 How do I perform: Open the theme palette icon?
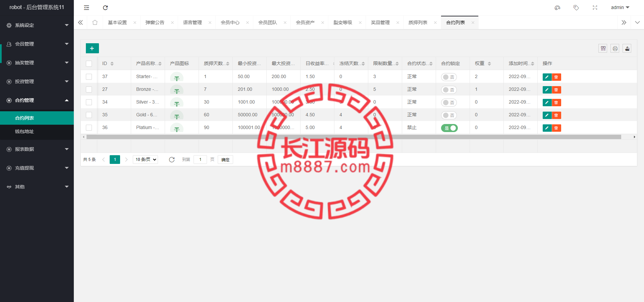(557, 8)
